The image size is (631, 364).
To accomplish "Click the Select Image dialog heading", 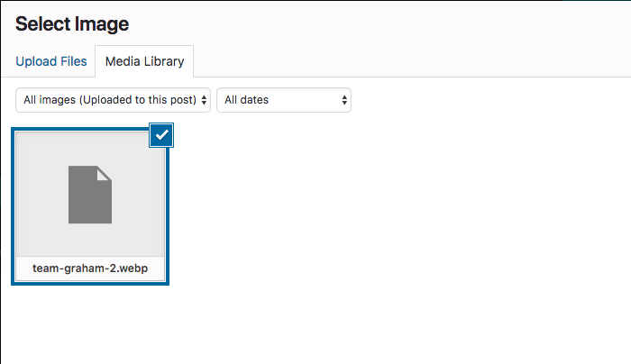I will coord(72,24).
